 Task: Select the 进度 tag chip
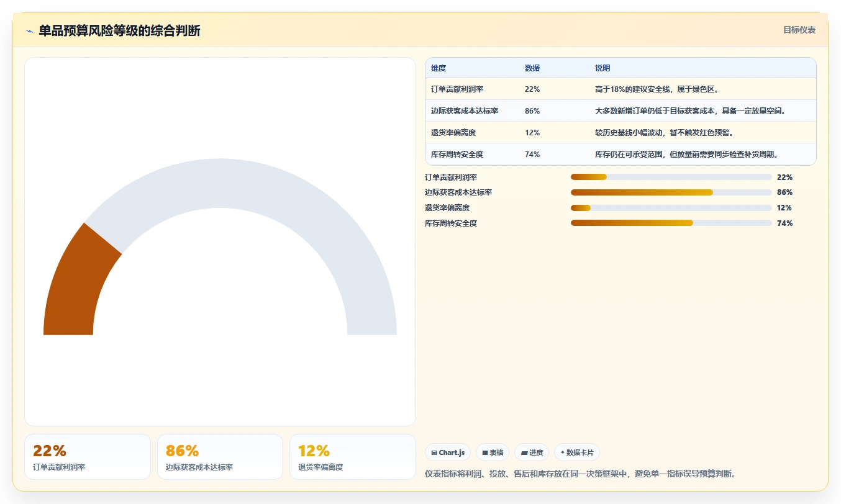pyautogui.click(x=532, y=452)
